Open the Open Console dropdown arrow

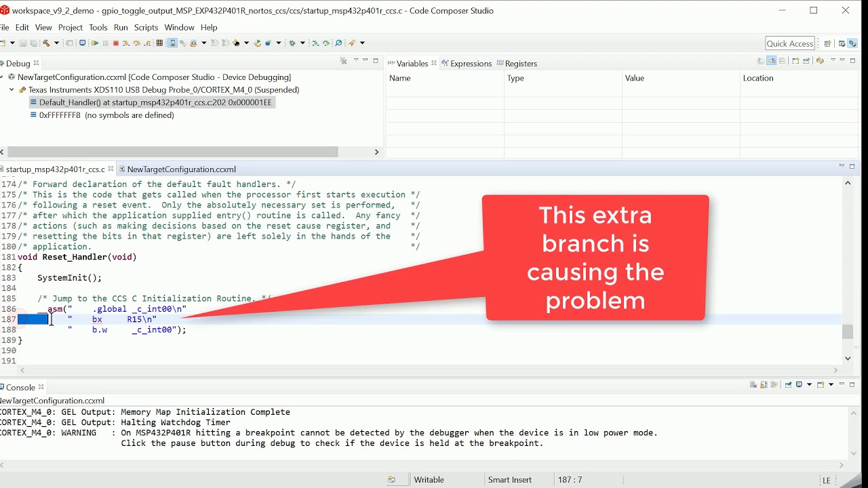point(831,384)
